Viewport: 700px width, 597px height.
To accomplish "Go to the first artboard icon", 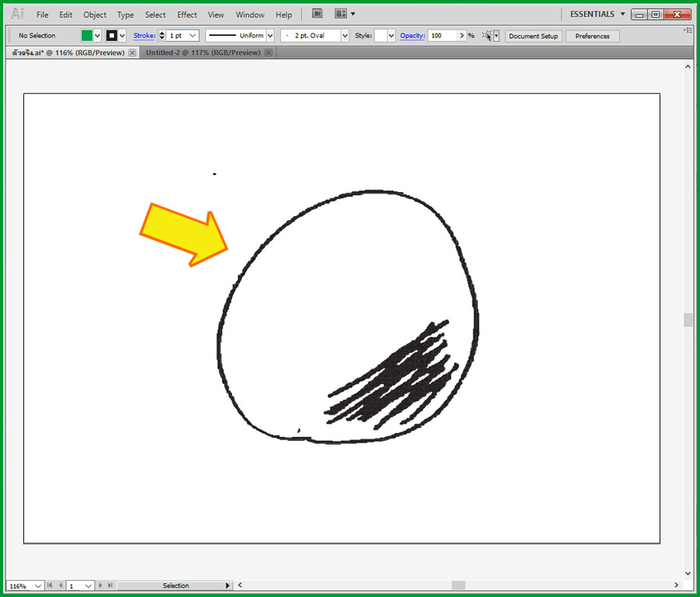I will click(50, 585).
